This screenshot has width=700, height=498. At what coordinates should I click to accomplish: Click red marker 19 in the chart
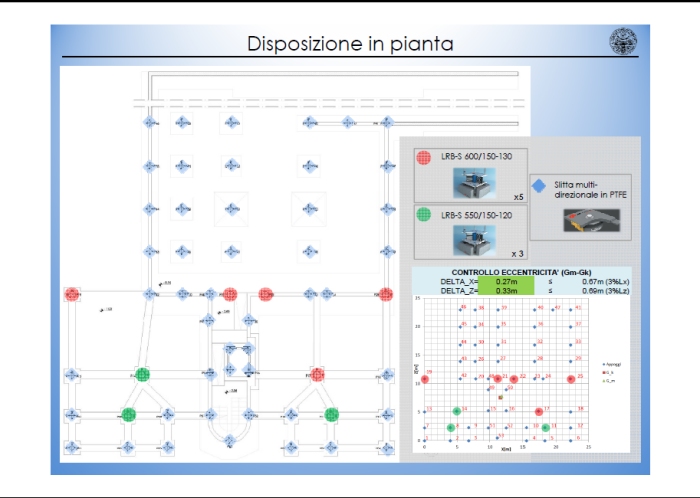coord(425,379)
